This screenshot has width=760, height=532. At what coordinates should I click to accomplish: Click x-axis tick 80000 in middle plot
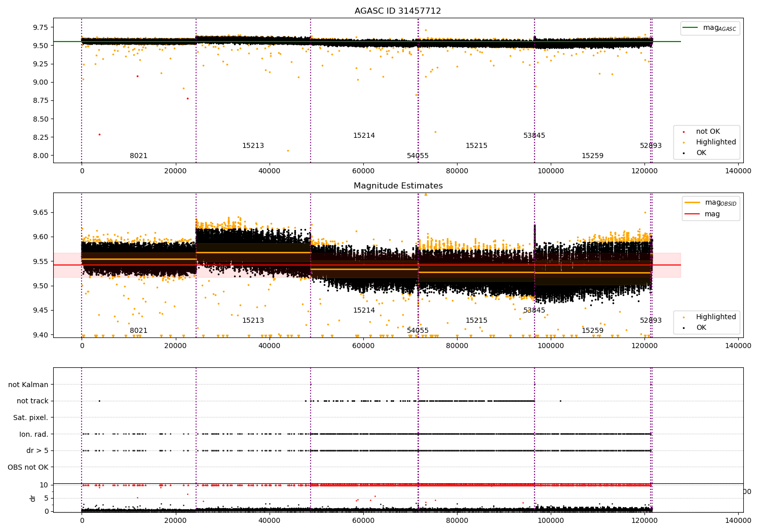pos(457,346)
